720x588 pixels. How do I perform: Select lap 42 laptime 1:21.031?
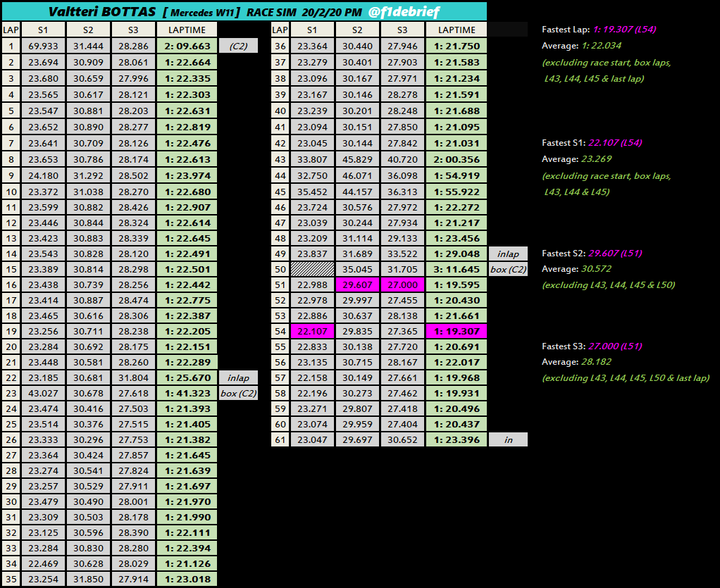457,143
